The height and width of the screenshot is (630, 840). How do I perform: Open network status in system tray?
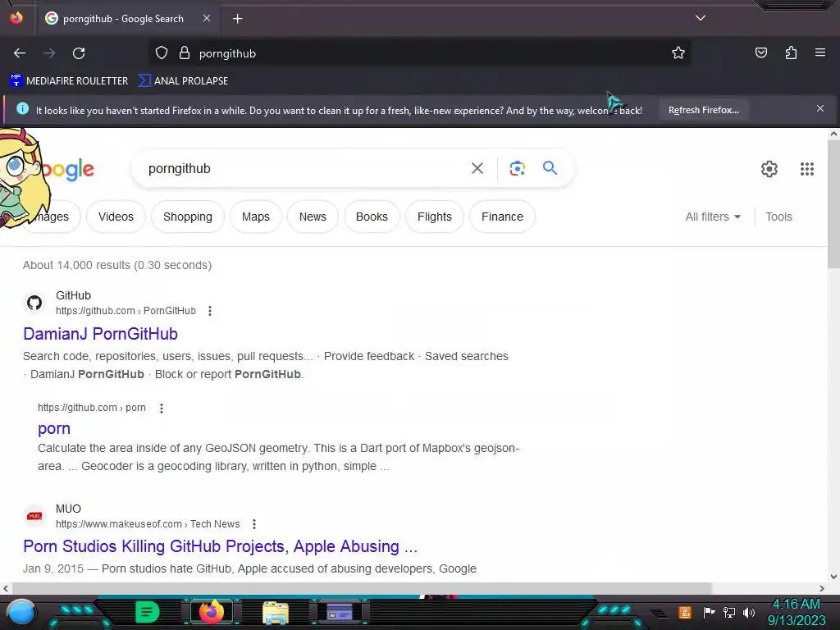coord(728,612)
